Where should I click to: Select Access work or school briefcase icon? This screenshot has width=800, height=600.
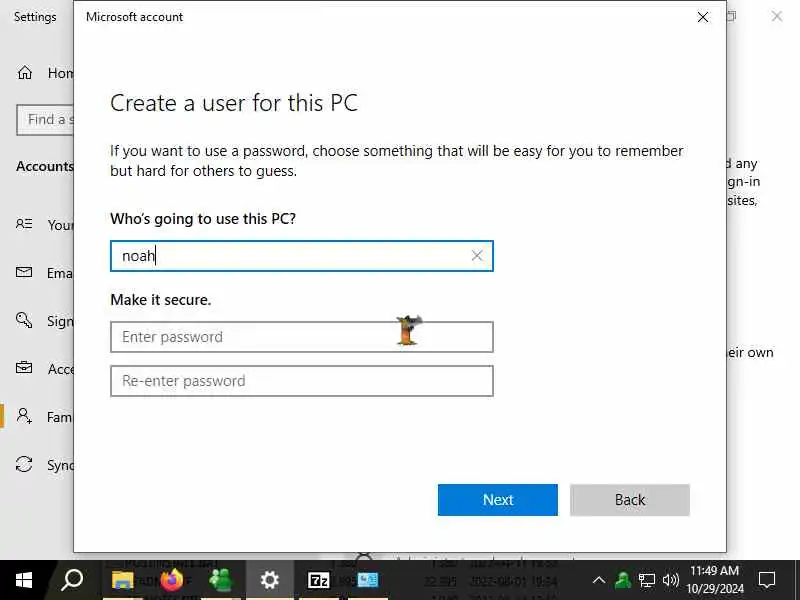[24, 368]
